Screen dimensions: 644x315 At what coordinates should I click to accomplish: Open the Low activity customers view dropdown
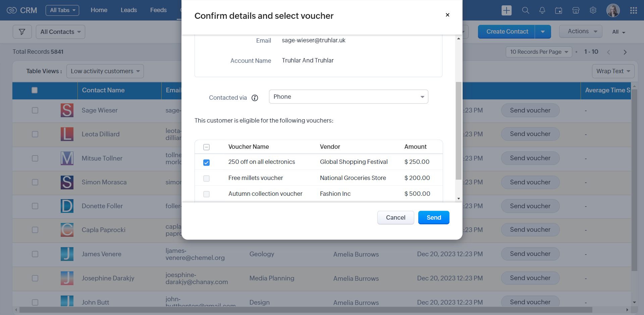click(x=105, y=71)
